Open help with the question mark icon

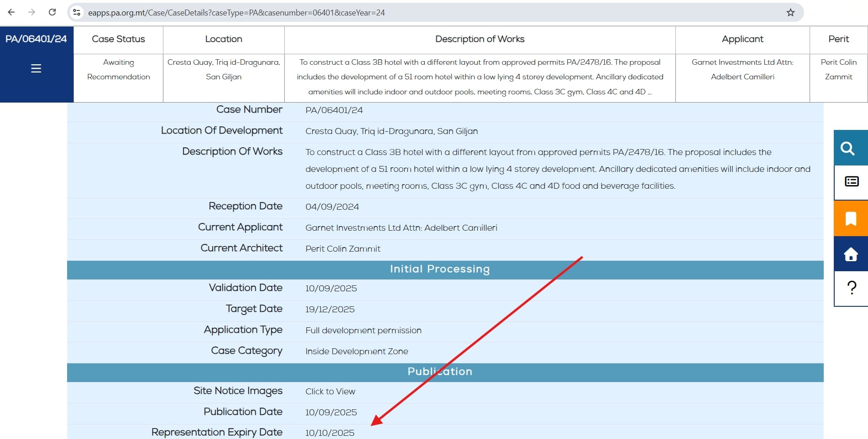[x=851, y=288]
